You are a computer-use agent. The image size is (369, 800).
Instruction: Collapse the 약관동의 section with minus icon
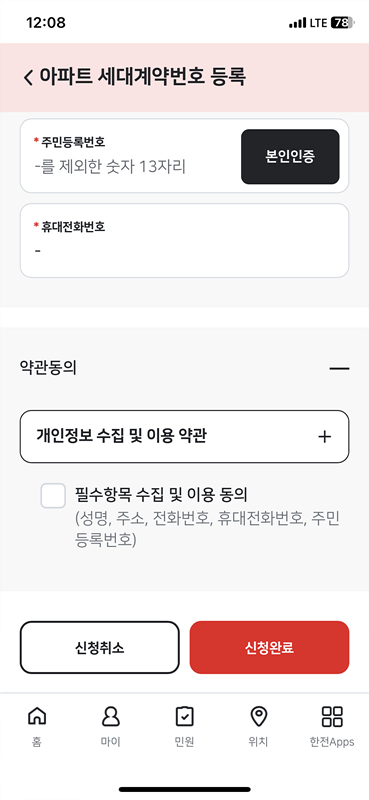click(x=339, y=368)
